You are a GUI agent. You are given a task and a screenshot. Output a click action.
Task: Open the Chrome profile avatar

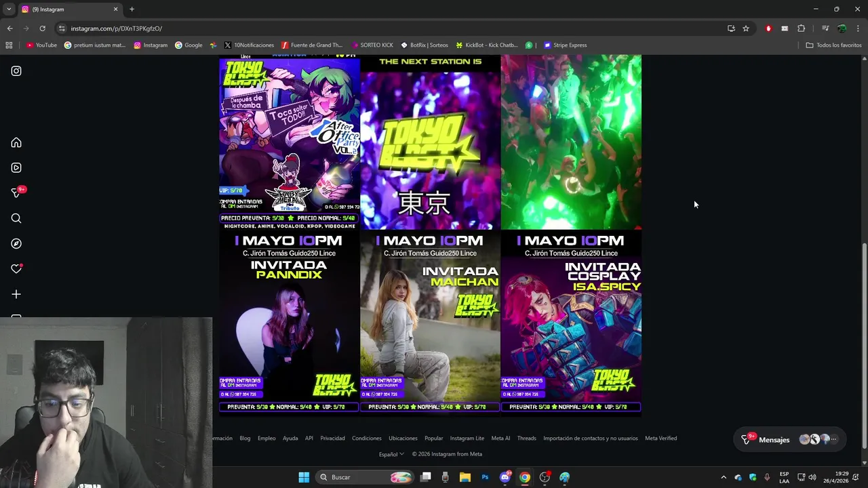click(x=842, y=28)
